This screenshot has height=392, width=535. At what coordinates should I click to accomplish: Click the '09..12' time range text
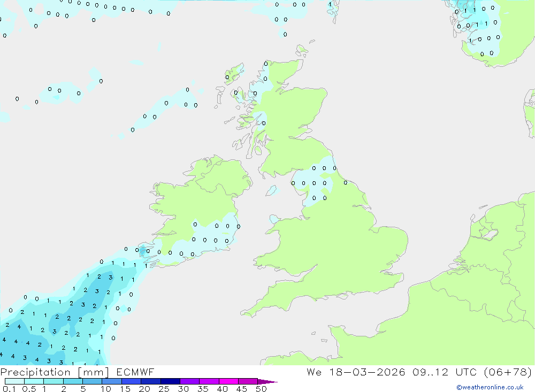(430, 372)
